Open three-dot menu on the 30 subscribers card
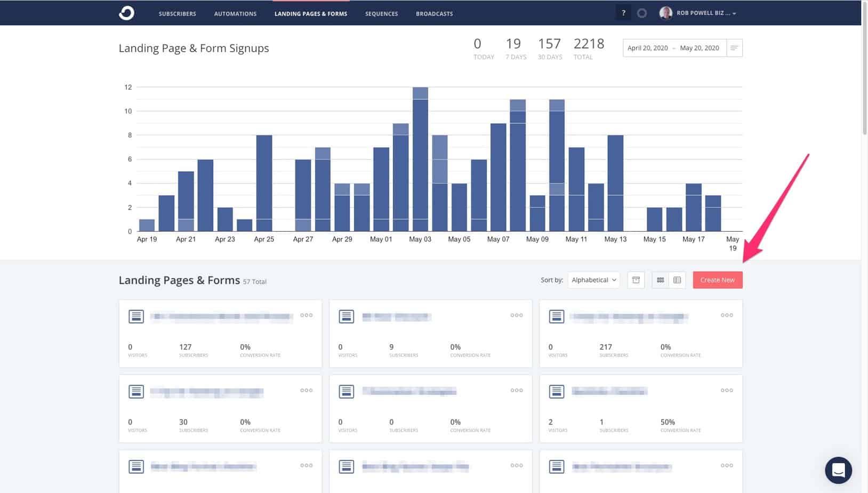Viewport: 868px width, 493px height. (x=307, y=391)
